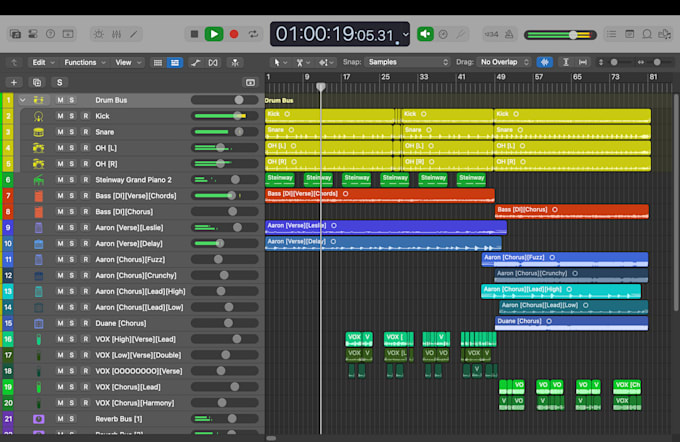Viewport: 680px width, 442px height.
Task: Record-enable Steinway Grand Piano 2 track
Action: coord(86,180)
